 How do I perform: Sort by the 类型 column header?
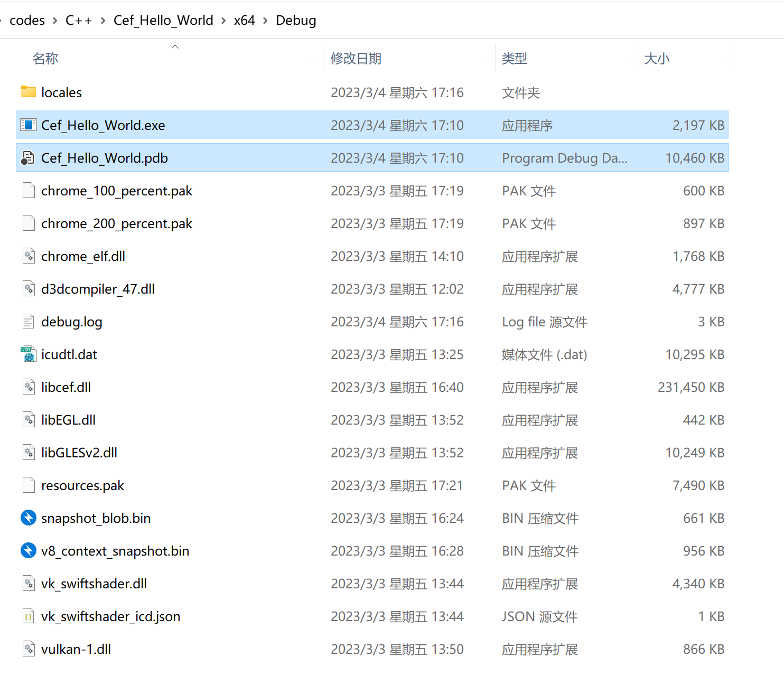(x=514, y=59)
